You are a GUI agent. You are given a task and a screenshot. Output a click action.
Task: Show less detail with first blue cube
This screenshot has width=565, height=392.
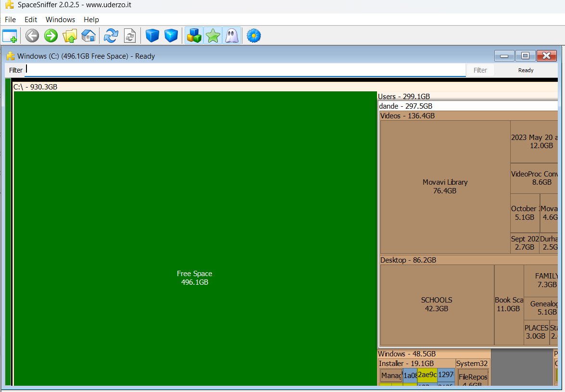(x=152, y=36)
